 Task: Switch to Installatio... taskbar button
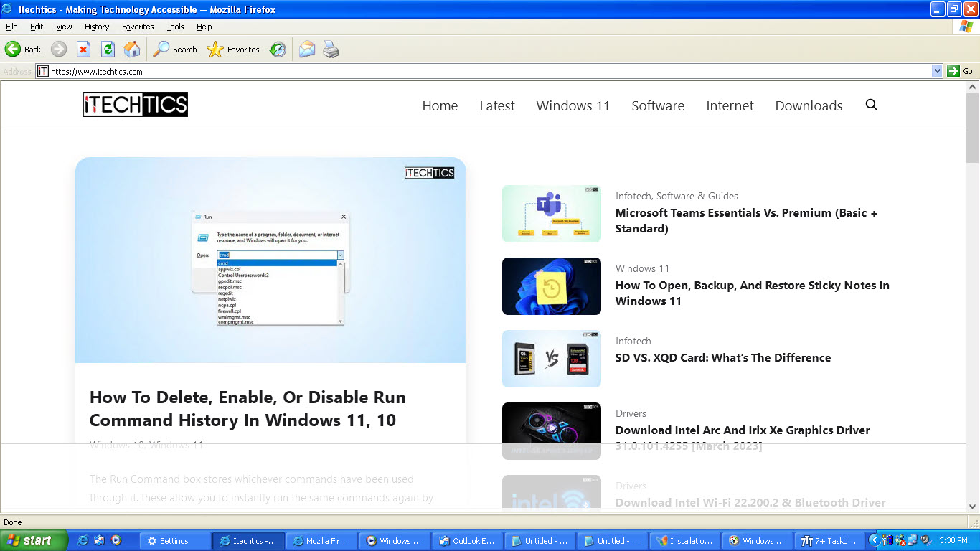pyautogui.click(x=686, y=541)
